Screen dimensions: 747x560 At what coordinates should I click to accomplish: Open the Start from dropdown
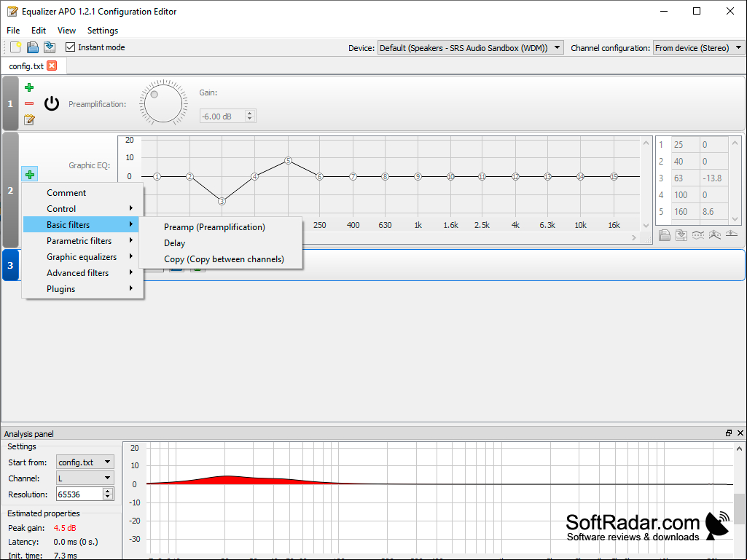pos(85,462)
